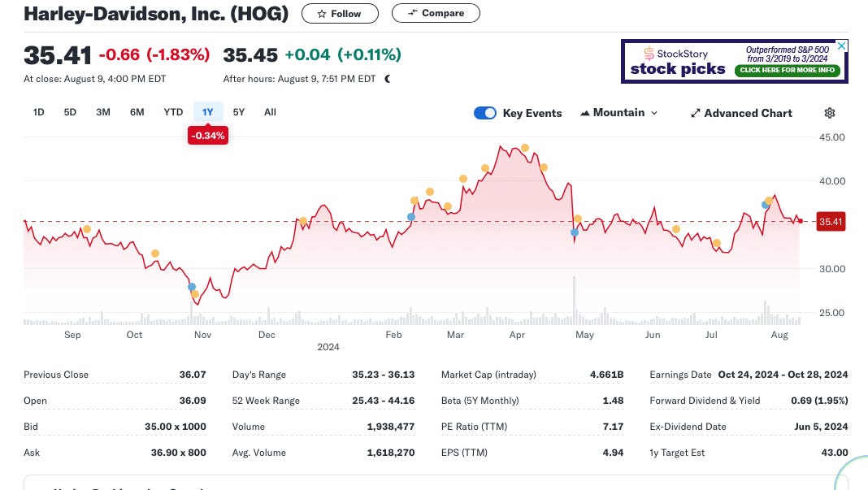
Task: Select the All time range
Action: [x=270, y=112]
